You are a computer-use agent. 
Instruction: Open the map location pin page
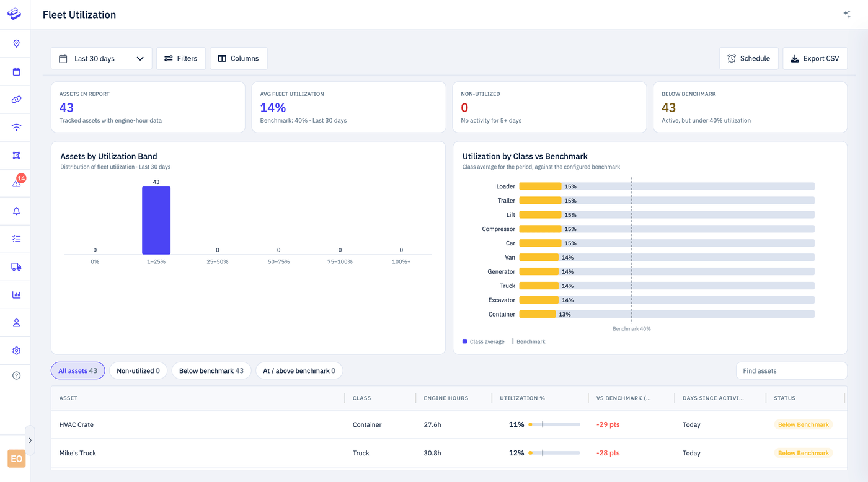click(17, 43)
